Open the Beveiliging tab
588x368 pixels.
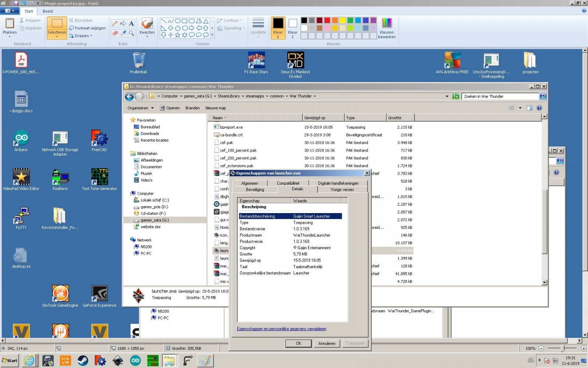(x=255, y=190)
